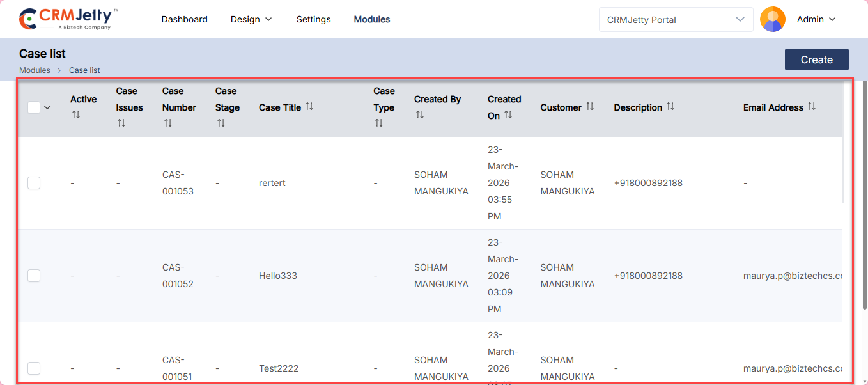The image size is (868, 385).
Task: Open the Settings menu item
Action: pos(313,19)
